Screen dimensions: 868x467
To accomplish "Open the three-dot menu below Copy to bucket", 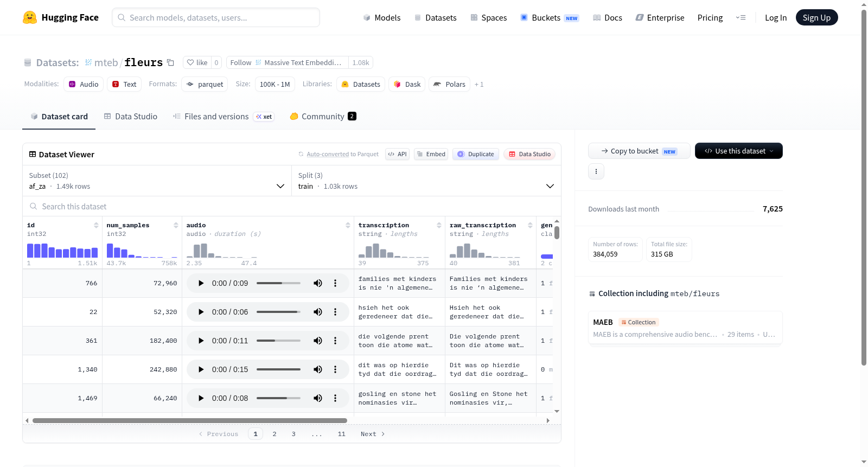I will pos(596,171).
